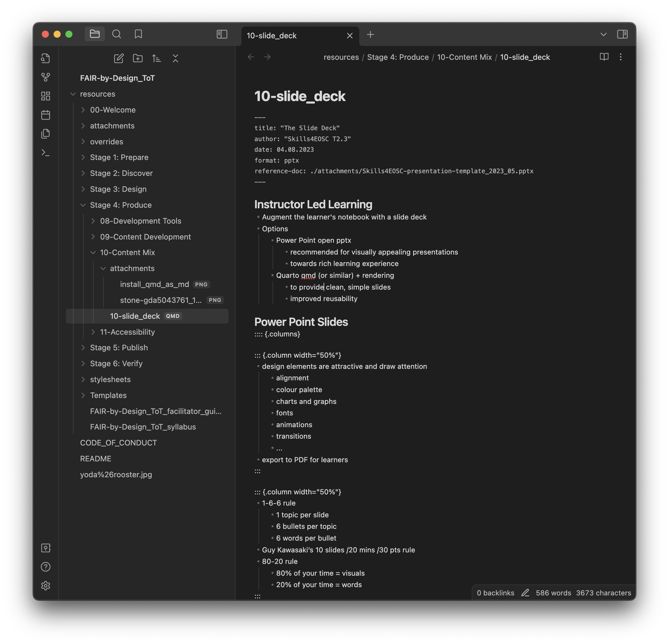The height and width of the screenshot is (644, 669).
Task: Open the daily note calendar
Action: pyautogui.click(x=46, y=115)
